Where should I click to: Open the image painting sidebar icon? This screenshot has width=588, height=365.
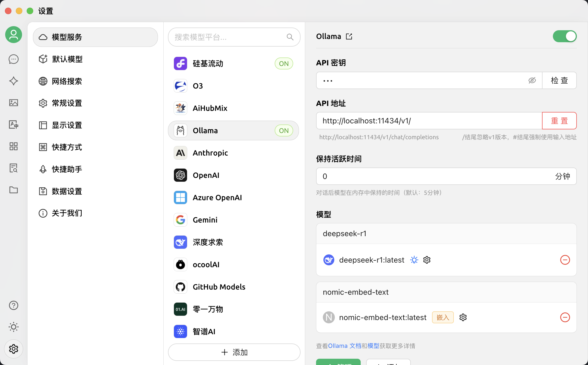(x=14, y=103)
